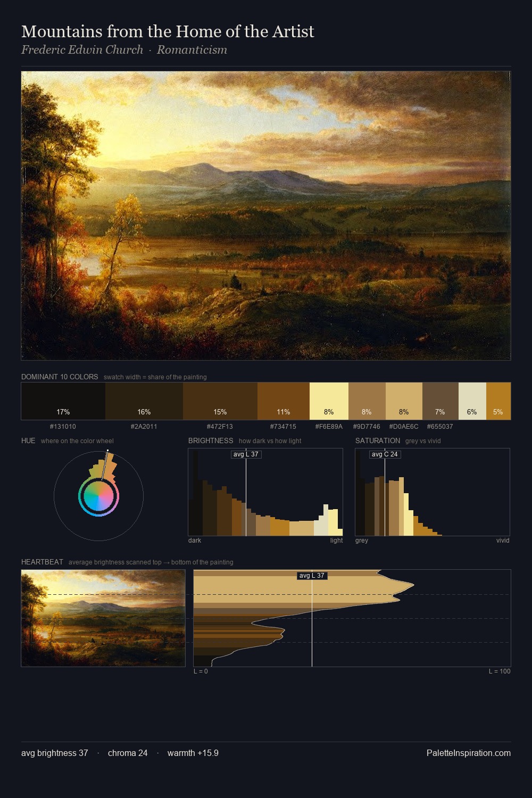Select the #D0AE6C hex code text
Image resolution: width=532 pixels, height=798 pixels.
click(x=404, y=427)
